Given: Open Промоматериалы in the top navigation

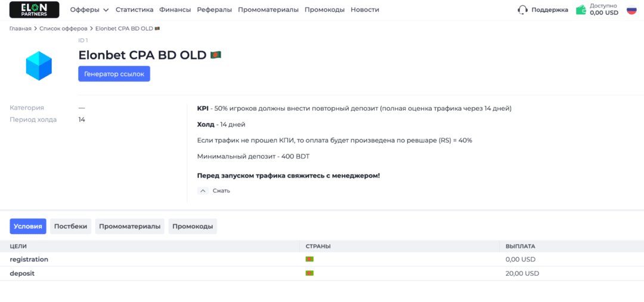Looking at the screenshot, I should pos(268,10).
